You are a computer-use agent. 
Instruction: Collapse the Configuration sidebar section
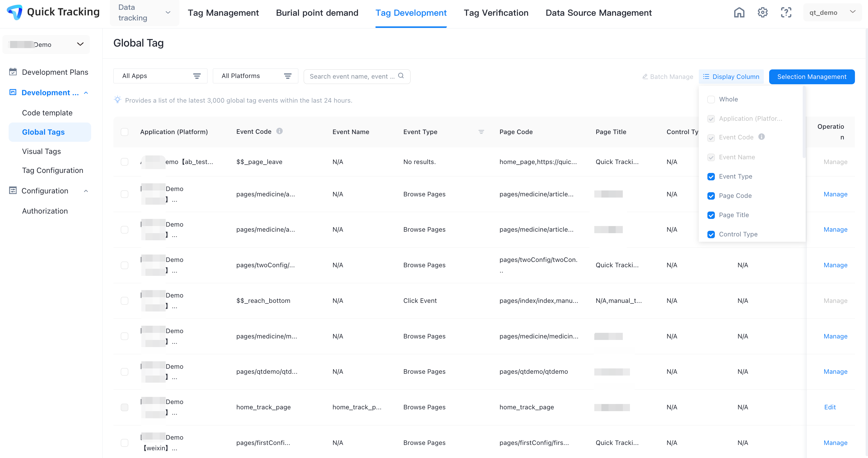(x=86, y=191)
